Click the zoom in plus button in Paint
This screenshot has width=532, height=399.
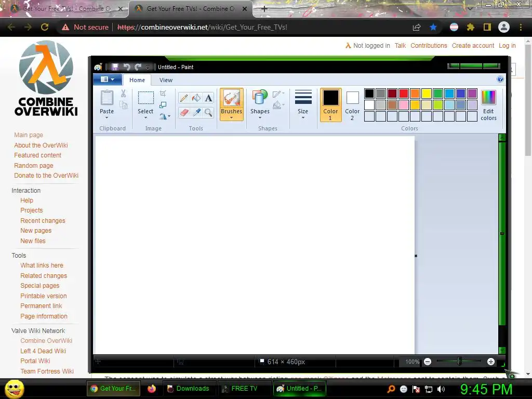click(x=490, y=362)
